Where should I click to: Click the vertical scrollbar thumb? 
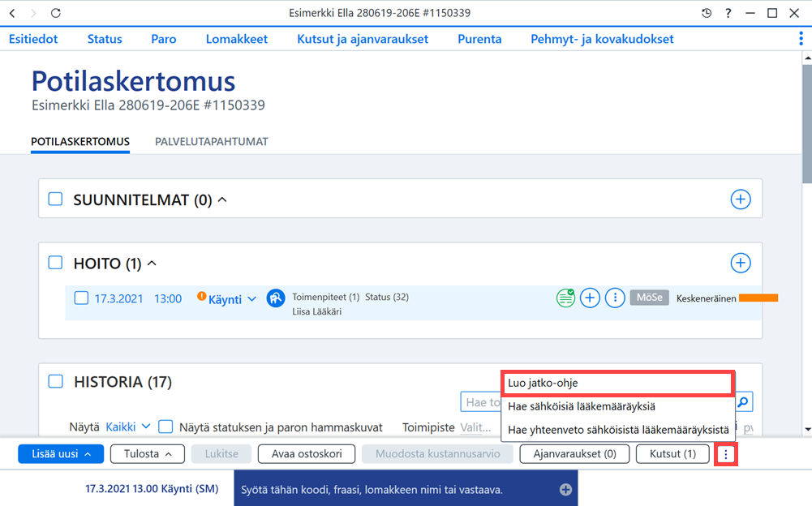tap(807, 123)
